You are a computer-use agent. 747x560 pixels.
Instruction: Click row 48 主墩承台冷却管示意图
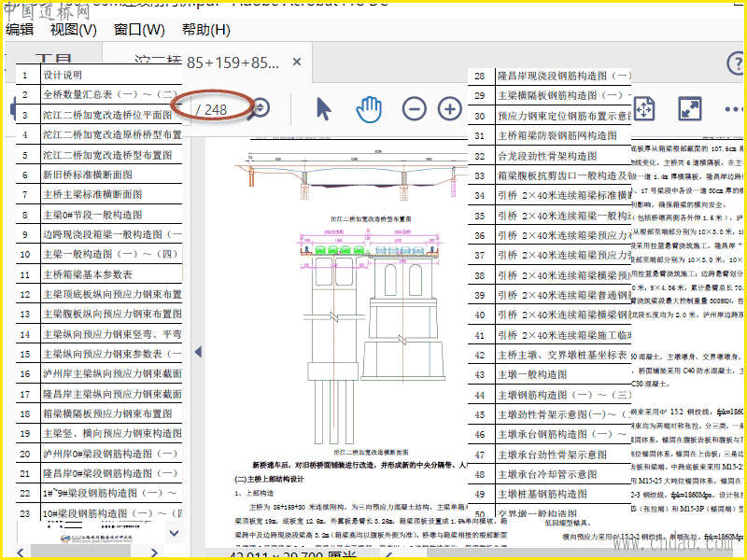549,474
